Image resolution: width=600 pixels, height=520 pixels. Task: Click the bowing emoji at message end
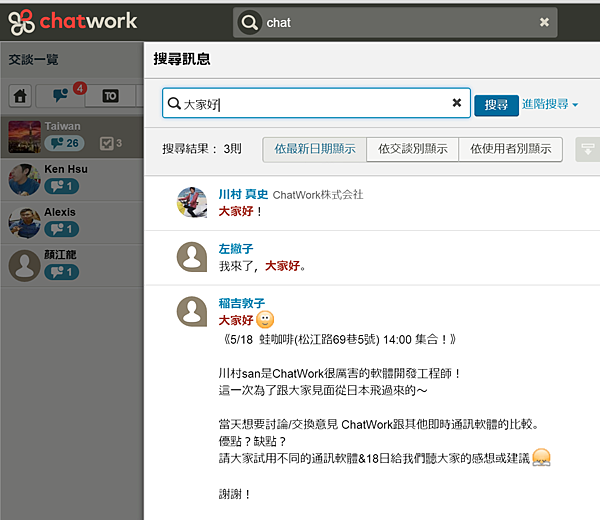(x=541, y=457)
